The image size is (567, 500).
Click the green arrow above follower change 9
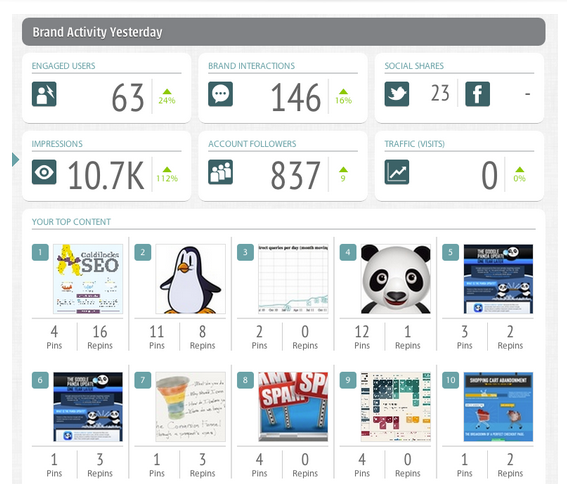click(343, 170)
